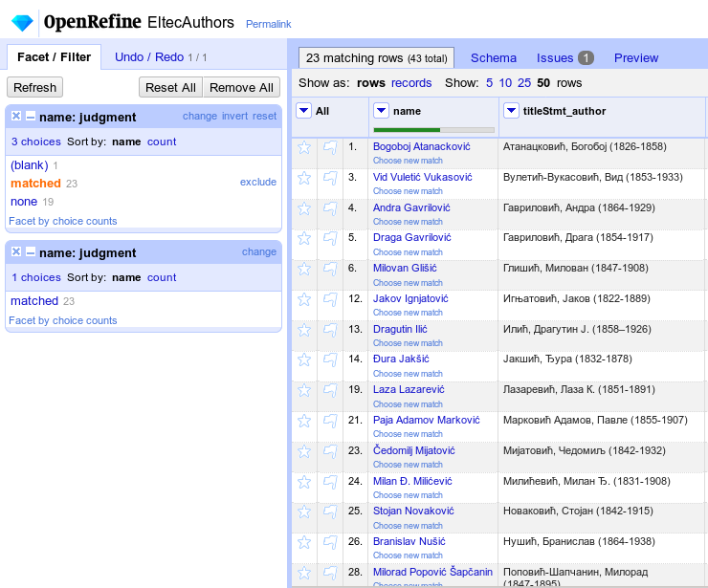The width and height of the screenshot is (708, 588).
Task: Flag the Đura Jakšić row
Action: point(330,360)
